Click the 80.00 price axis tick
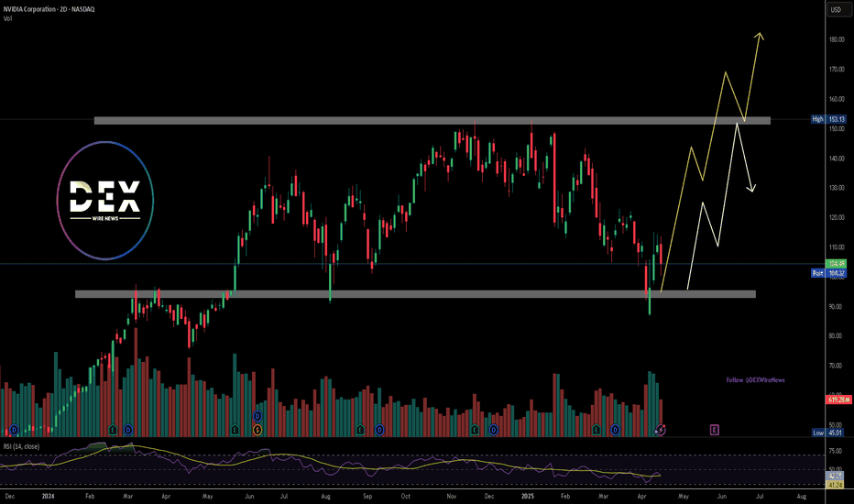This screenshot has height=504, width=854. pos(836,335)
